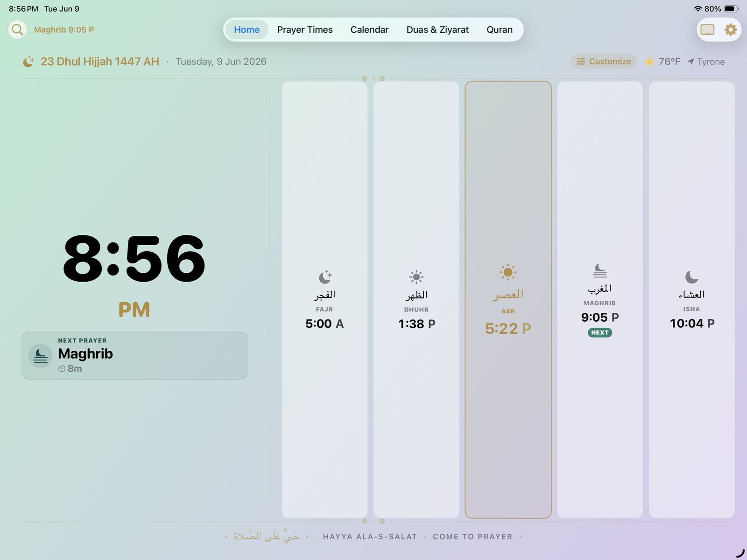
Task: Tap the golden Asr sun icon
Action: (x=507, y=272)
